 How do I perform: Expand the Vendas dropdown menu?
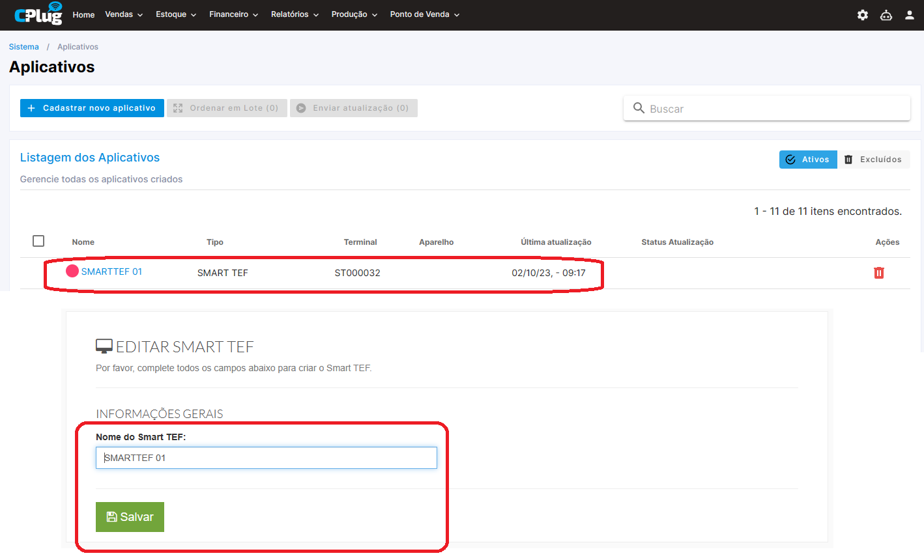pos(124,14)
